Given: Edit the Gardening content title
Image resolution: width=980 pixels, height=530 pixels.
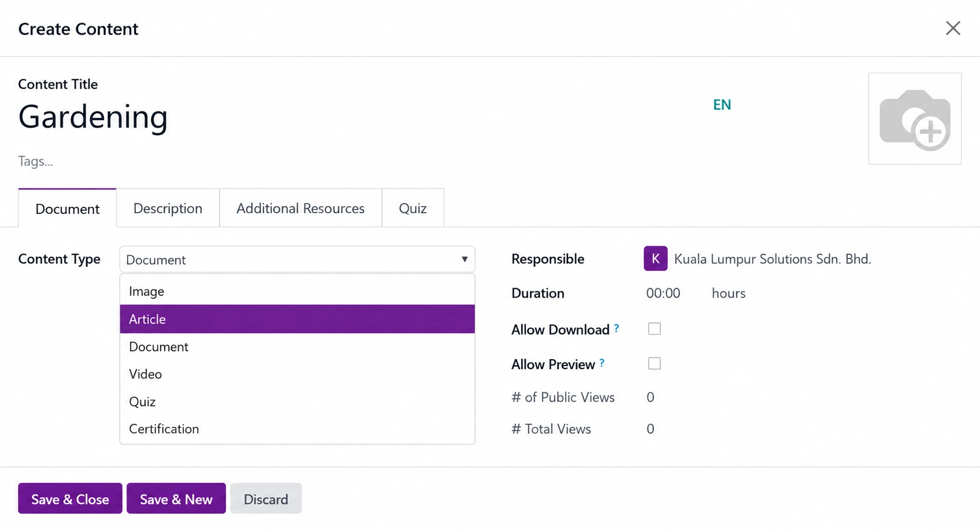Looking at the screenshot, I should pos(93,117).
